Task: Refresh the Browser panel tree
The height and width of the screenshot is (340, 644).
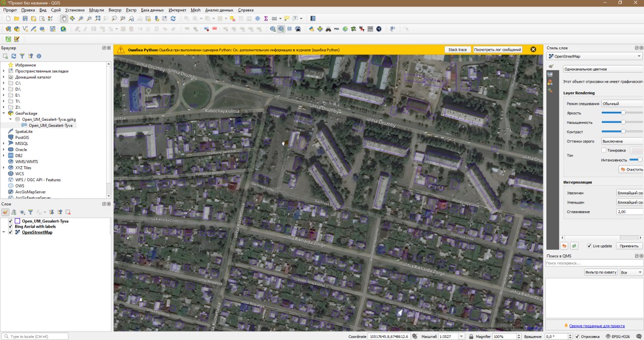Action: click(14, 56)
